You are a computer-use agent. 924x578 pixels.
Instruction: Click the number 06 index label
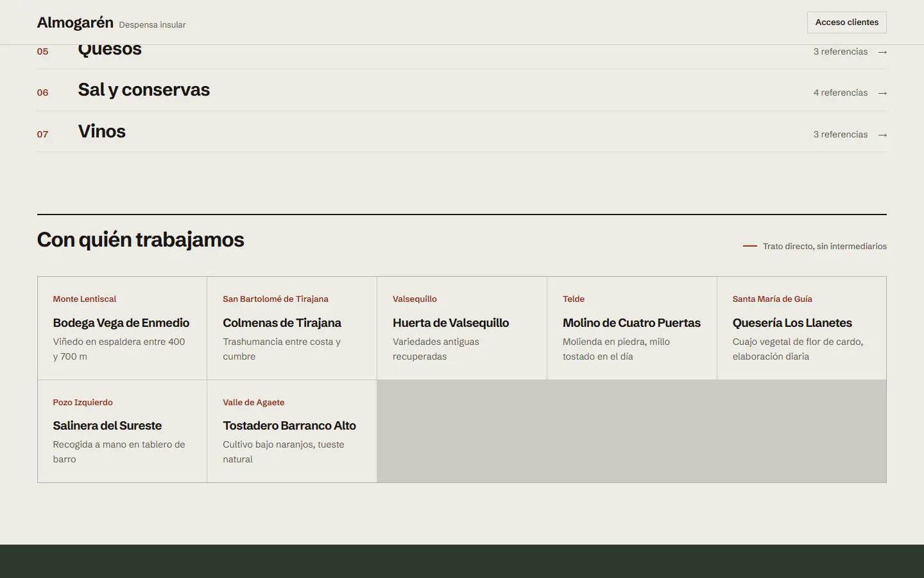click(x=42, y=92)
